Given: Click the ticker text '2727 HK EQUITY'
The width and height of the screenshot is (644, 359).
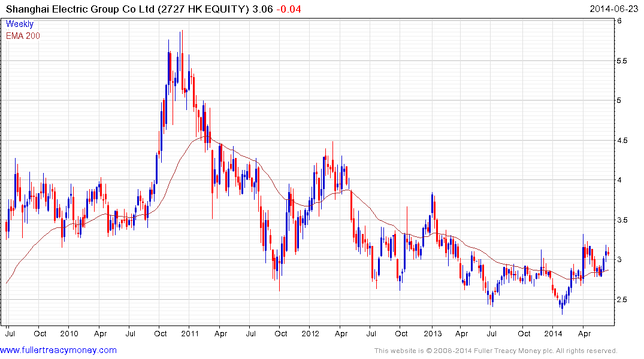Looking at the screenshot, I should 203,9.
